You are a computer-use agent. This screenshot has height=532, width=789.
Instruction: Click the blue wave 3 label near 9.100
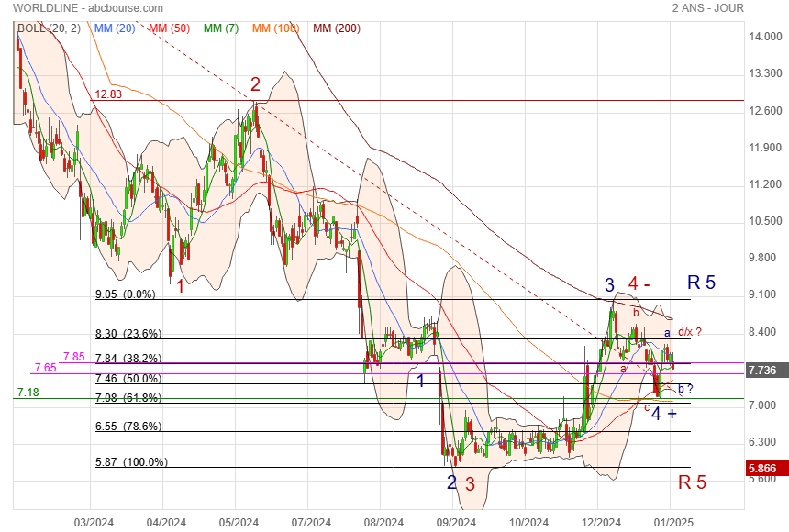(609, 285)
